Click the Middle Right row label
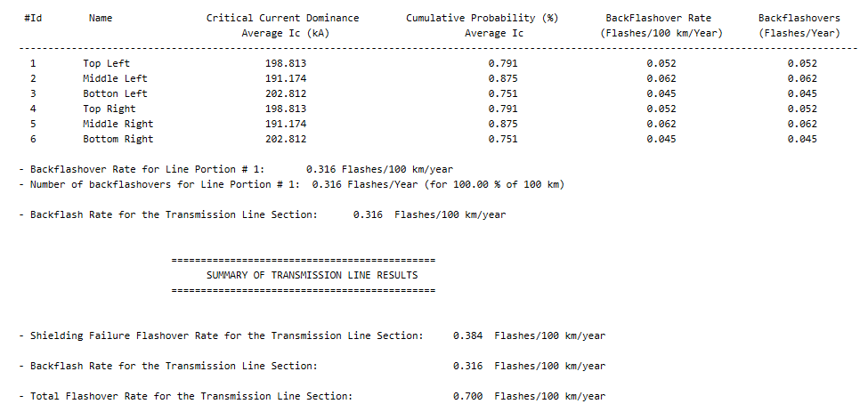868x412 pixels. (118, 124)
